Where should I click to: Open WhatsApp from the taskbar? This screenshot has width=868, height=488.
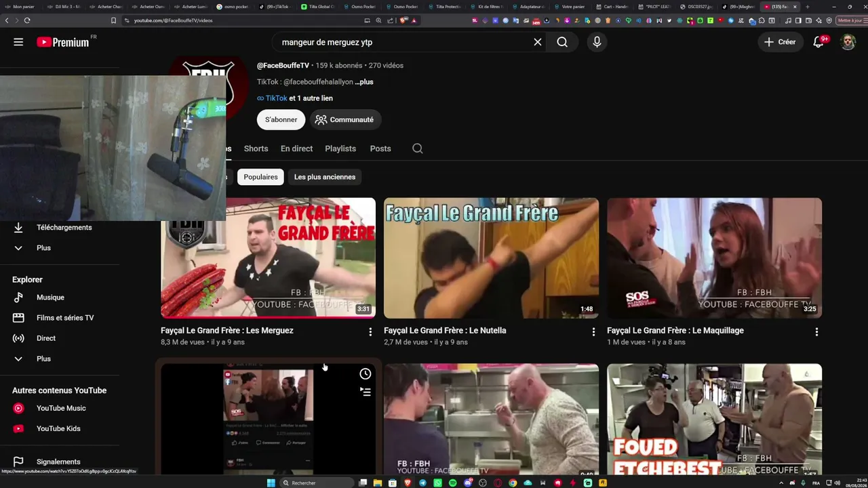click(437, 483)
